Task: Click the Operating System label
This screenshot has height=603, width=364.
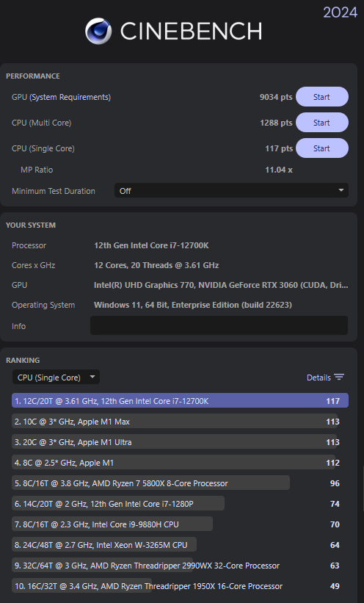Action: [x=43, y=305]
